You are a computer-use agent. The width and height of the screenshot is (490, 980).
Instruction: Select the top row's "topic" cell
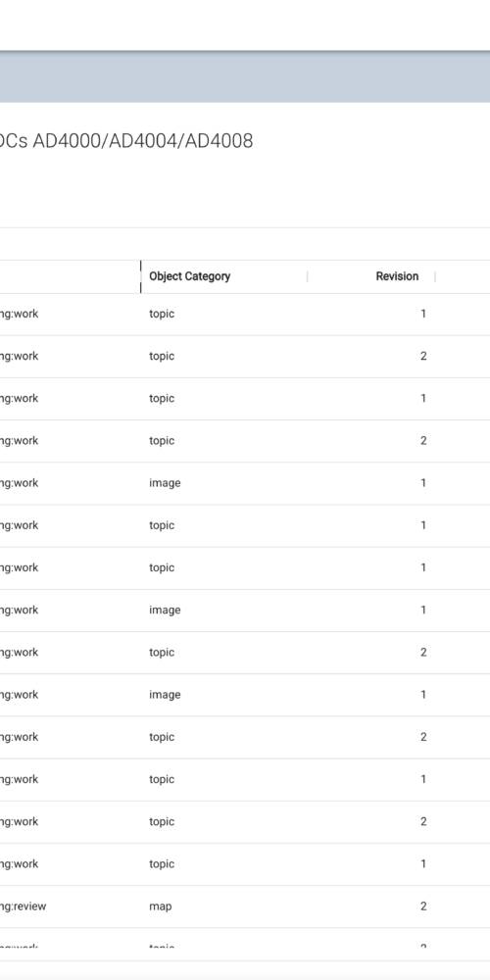tap(162, 314)
